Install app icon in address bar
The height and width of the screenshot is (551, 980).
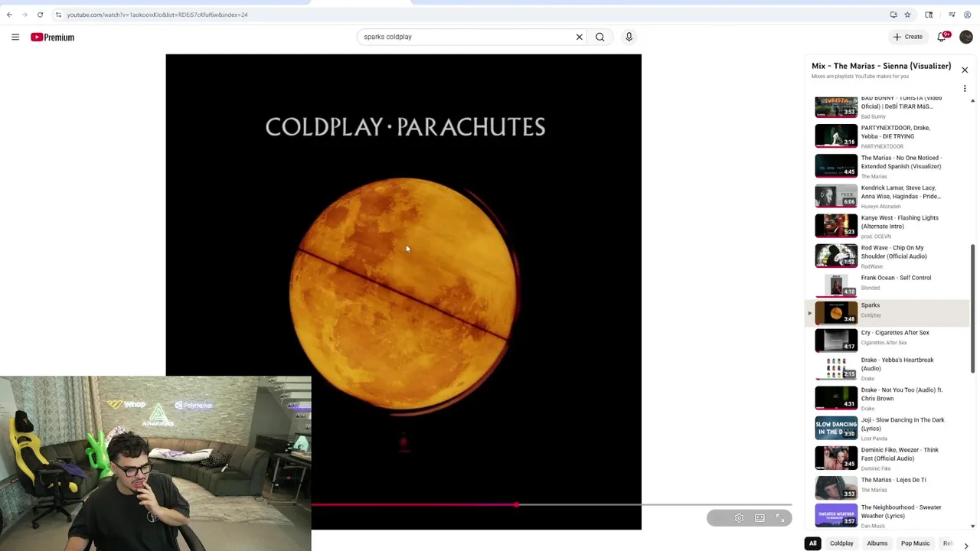[x=893, y=15]
